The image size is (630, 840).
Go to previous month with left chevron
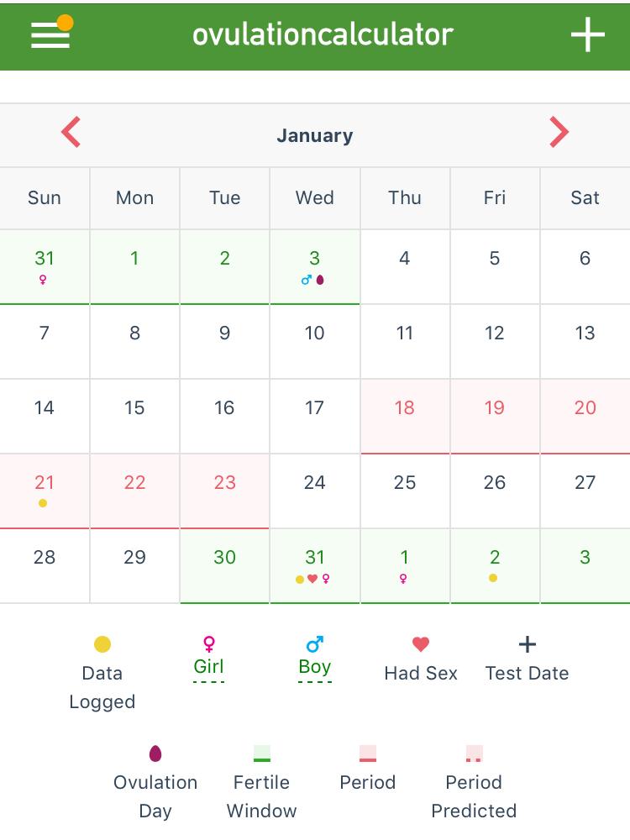71,132
